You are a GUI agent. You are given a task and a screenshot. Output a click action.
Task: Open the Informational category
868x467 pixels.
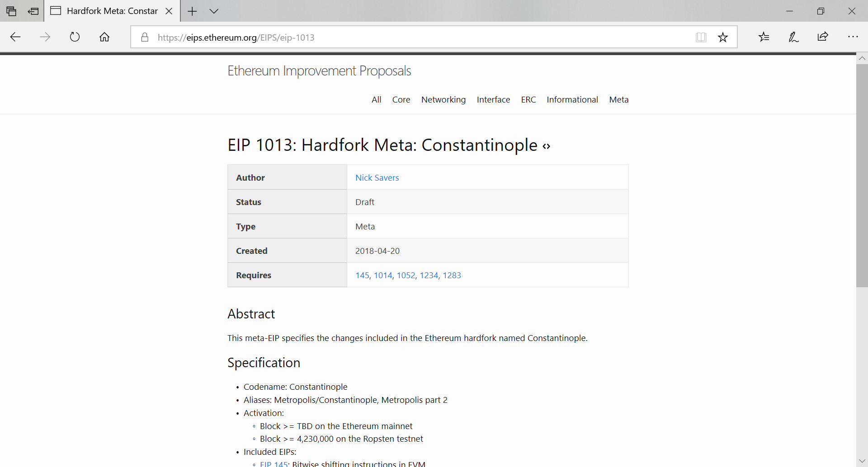(572, 100)
